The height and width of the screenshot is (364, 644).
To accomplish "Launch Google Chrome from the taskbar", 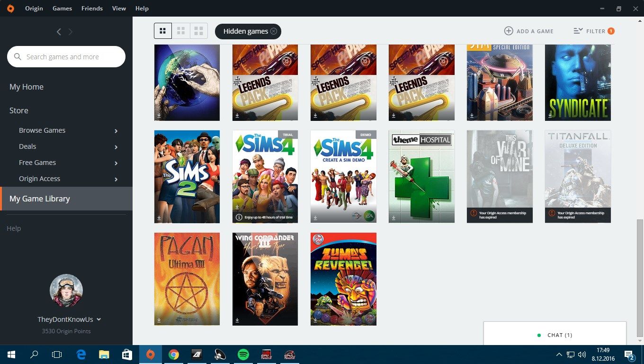I will point(174,355).
